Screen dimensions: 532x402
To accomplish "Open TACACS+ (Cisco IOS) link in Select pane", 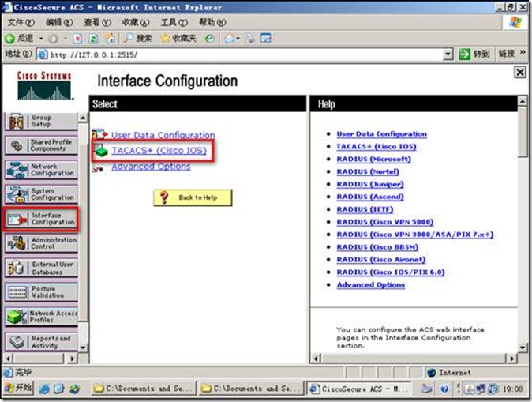I will 159,150.
